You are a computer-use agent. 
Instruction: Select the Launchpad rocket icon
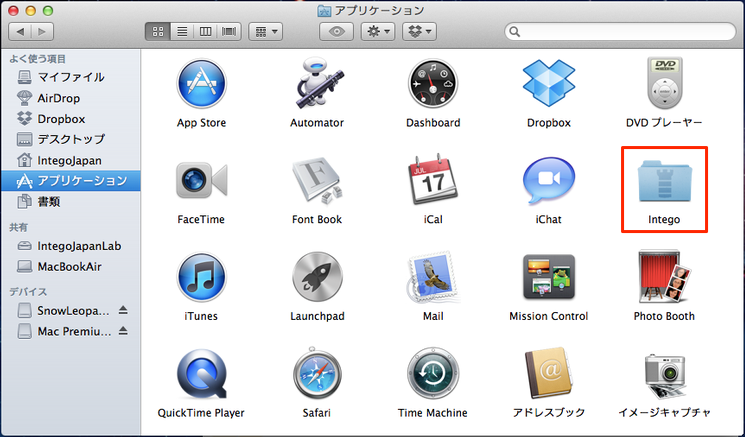pyautogui.click(x=317, y=277)
